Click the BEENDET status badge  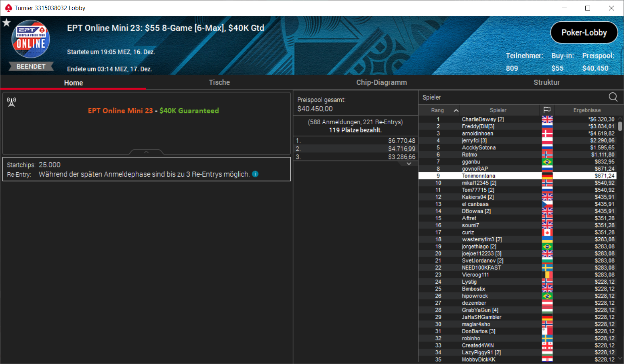tap(31, 67)
